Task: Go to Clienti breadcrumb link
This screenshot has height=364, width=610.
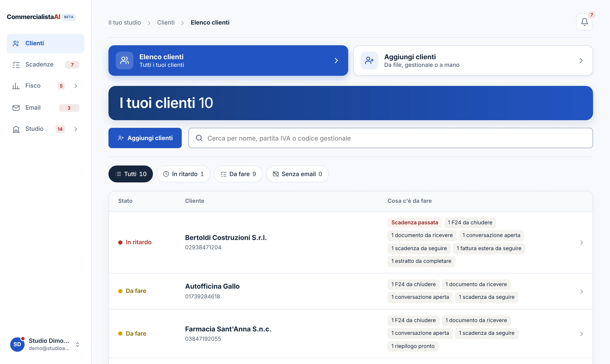Action: point(166,22)
